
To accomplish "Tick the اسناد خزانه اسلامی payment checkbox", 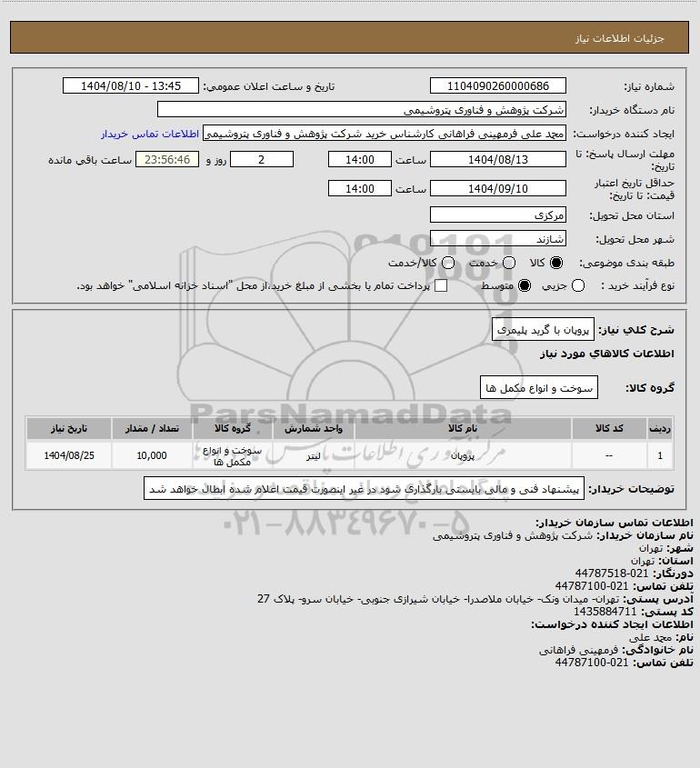I will pyautogui.click(x=441, y=285).
